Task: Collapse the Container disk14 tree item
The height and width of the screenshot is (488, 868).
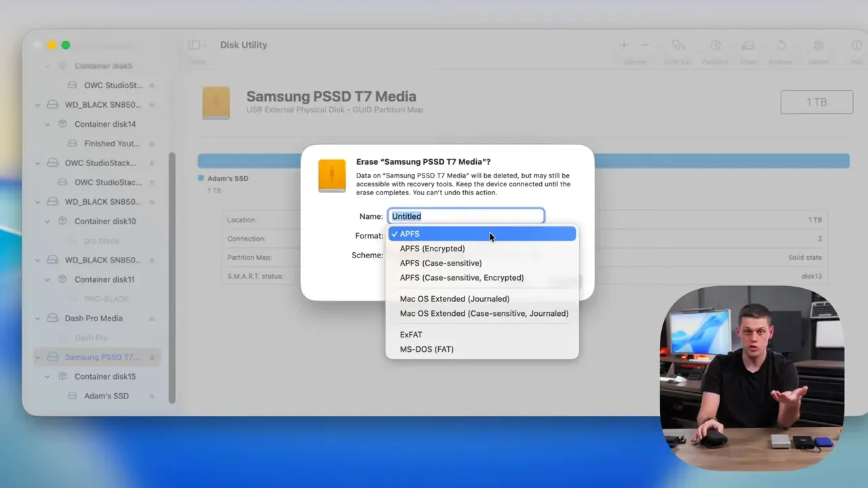Action: [47, 125]
